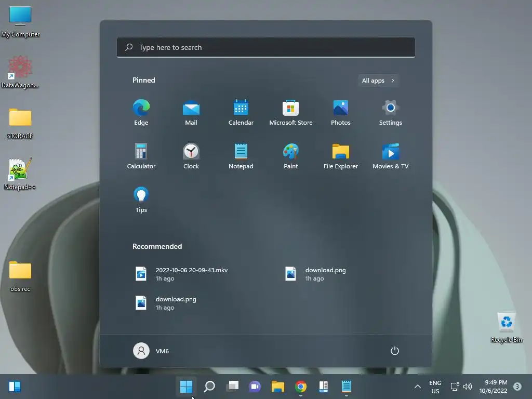Image resolution: width=532 pixels, height=399 pixels.
Task: Open the Edge browser from pinned apps
Action: point(141,113)
